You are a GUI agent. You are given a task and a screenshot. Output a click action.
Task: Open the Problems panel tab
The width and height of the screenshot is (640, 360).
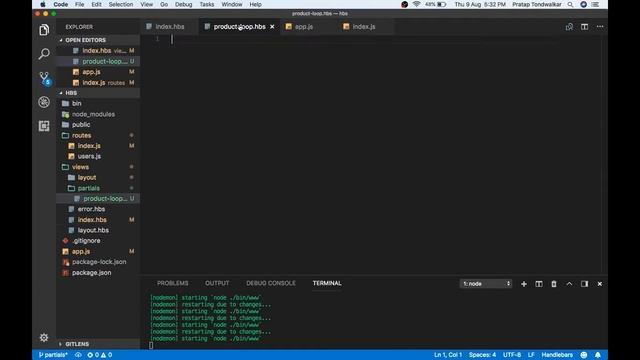click(173, 283)
